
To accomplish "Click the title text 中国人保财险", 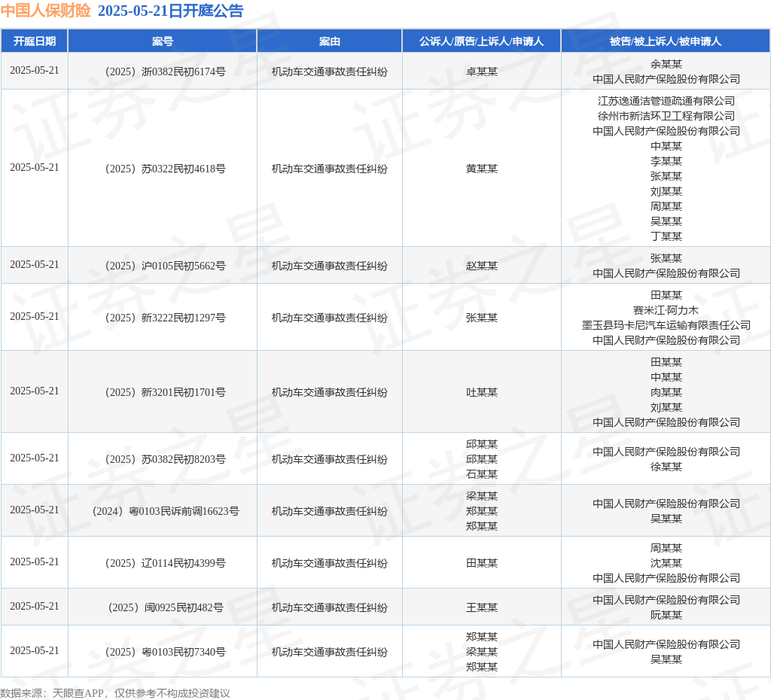I will click(x=46, y=11).
